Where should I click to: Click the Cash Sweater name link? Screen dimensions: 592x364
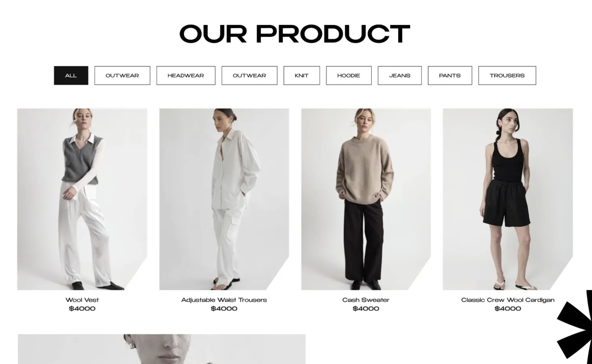(x=366, y=300)
